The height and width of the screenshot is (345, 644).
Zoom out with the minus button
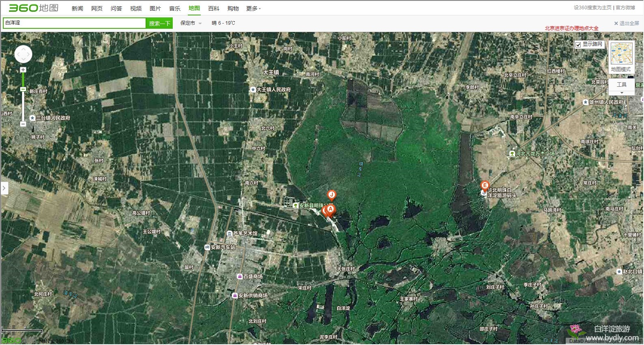23,124
